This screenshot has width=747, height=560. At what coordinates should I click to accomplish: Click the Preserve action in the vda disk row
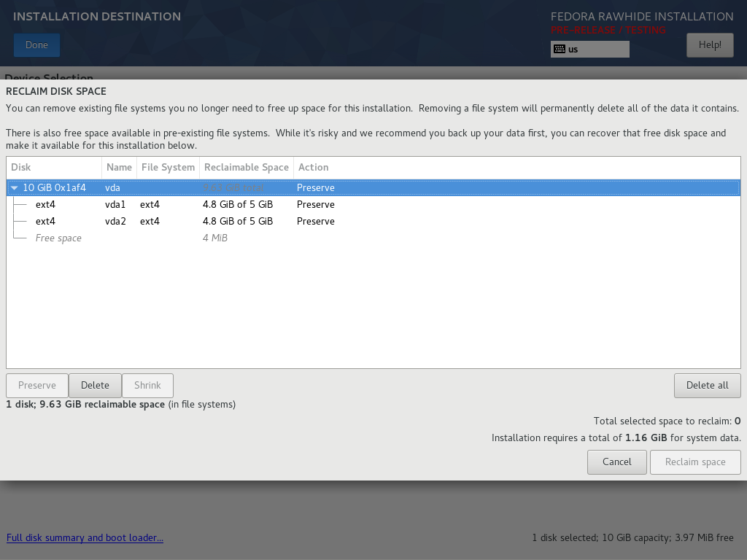coord(315,188)
